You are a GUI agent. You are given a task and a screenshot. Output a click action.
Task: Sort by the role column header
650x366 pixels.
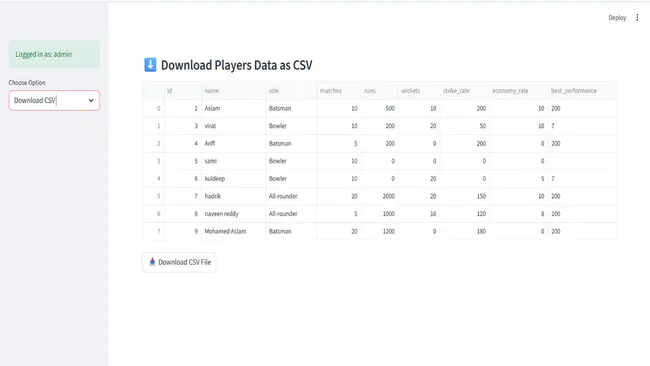pyautogui.click(x=291, y=91)
